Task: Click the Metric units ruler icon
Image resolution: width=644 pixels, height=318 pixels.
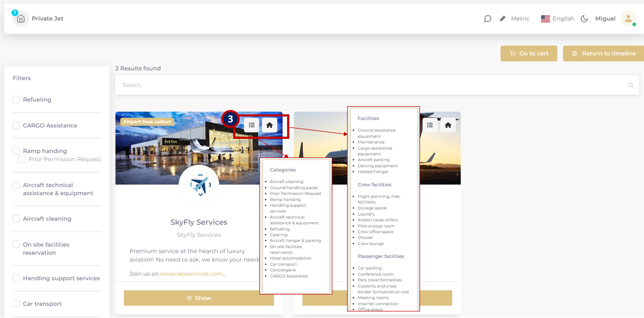Action: 502,19
